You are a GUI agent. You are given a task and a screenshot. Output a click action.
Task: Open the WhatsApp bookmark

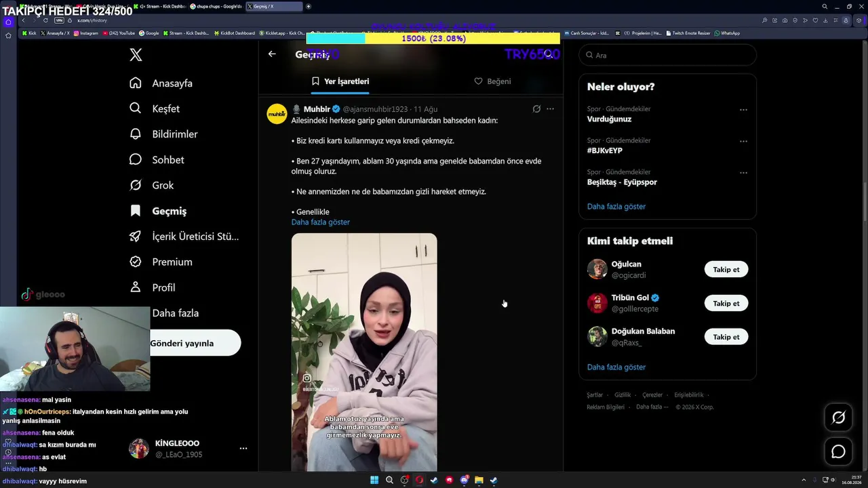coord(727,33)
